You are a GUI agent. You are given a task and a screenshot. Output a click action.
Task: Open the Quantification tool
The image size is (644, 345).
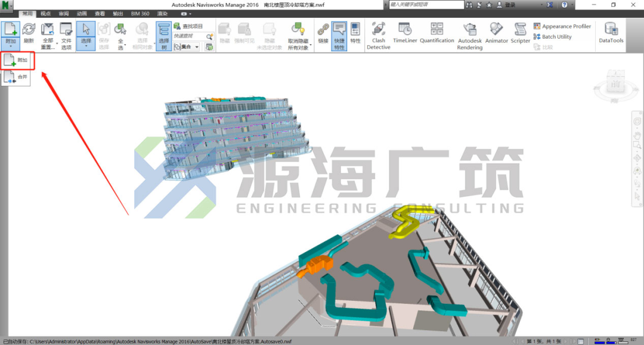436,33
